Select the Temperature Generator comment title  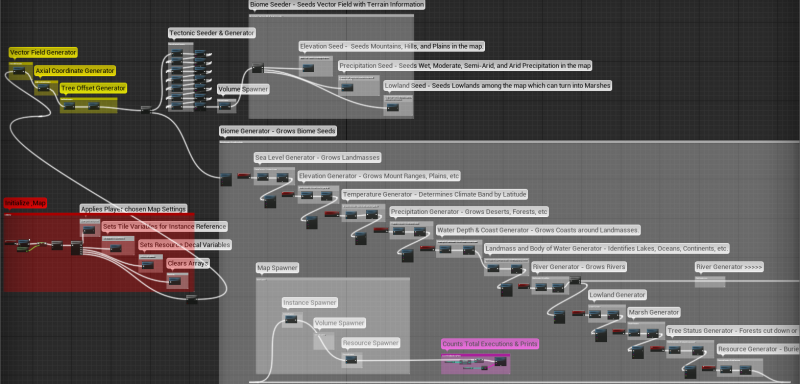click(x=435, y=194)
